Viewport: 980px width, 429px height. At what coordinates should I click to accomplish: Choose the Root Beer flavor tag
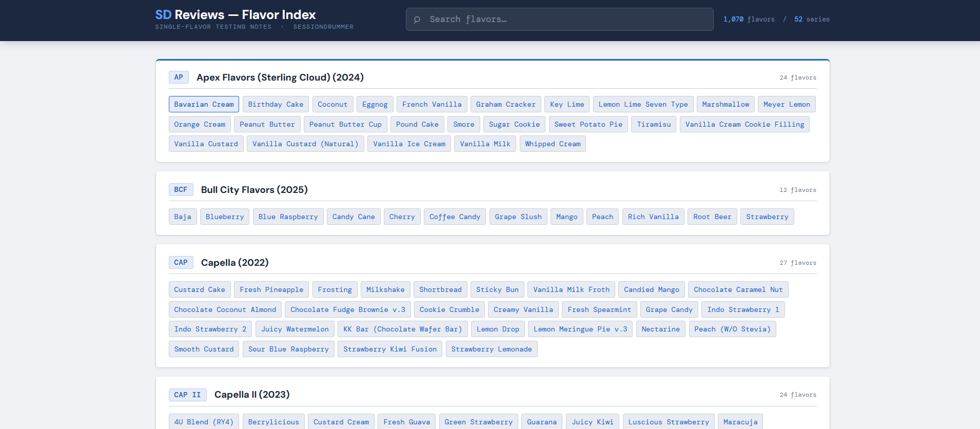coord(712,217)
